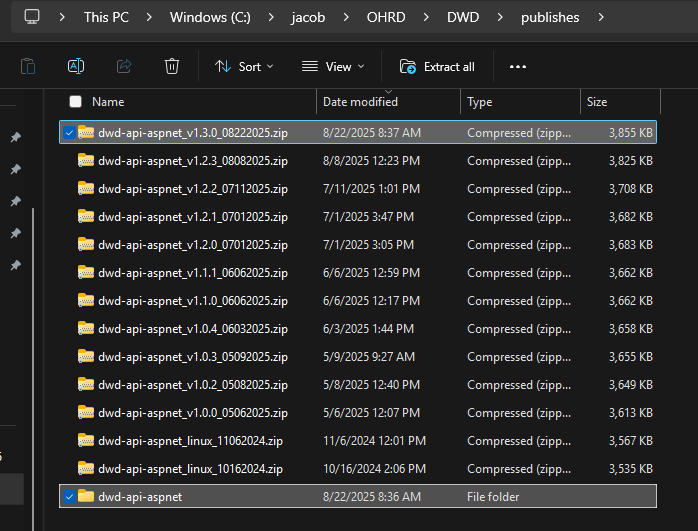Click date 6/3/2025 1:44 PM
The height and width of the screenshot is (531, 698).
[x=368, y=329]
